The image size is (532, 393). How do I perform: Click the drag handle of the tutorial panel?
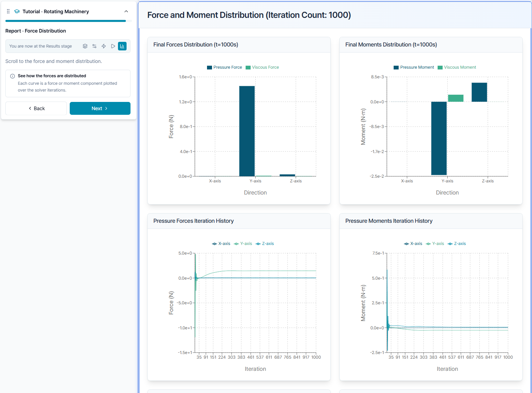pyautogui.click(x=8, y=11)
